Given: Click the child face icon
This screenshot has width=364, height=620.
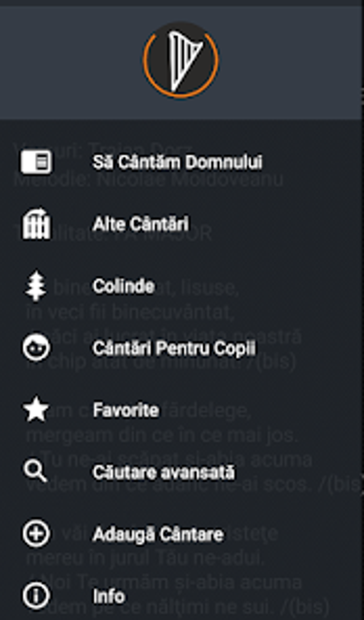Looking at the screenshot, I should pos(36,348).
